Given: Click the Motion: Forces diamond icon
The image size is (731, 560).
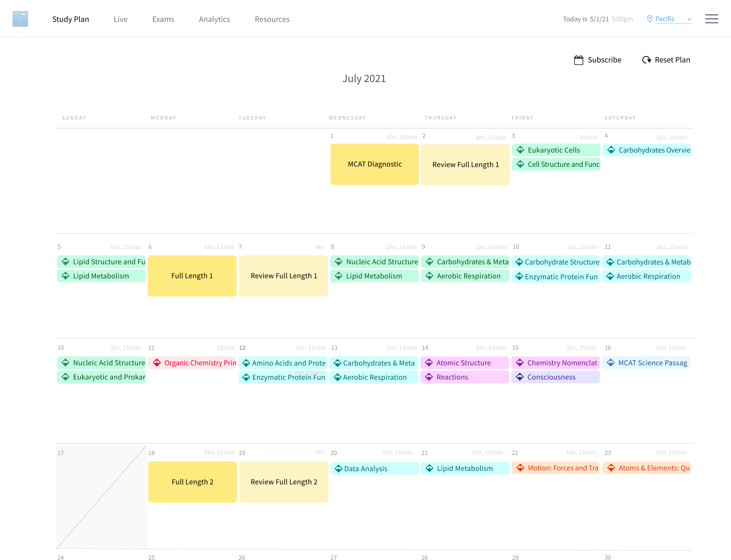Looking at the screenshot, I should [520, 468].
